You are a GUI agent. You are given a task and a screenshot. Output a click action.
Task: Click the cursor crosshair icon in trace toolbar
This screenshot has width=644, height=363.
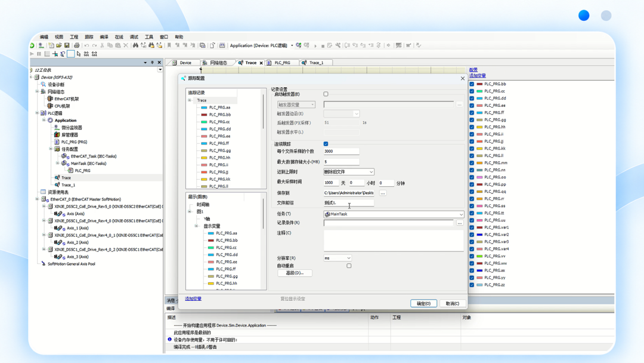coord(55,54)
